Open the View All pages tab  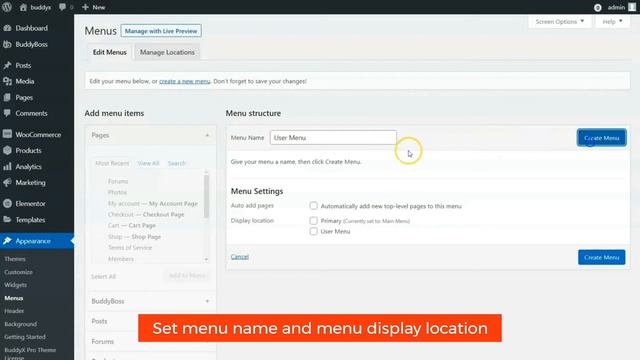pos(148,163)
